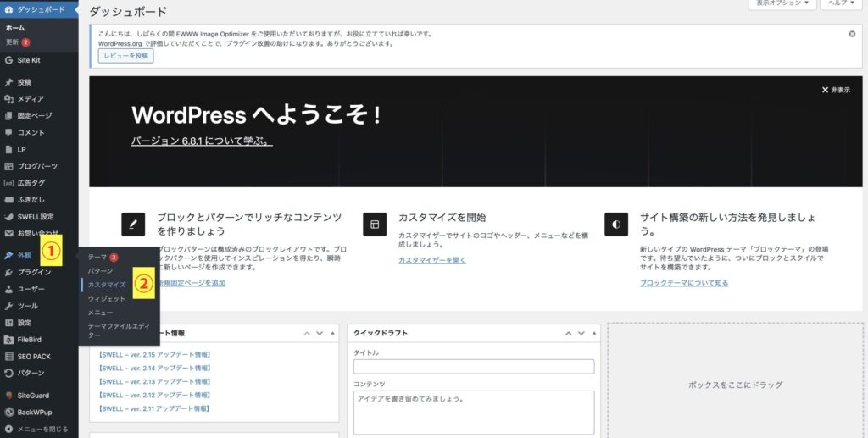Click the SiteGuard shield icon
Viewport: 868px width, 438px height.
click(8, 396)
